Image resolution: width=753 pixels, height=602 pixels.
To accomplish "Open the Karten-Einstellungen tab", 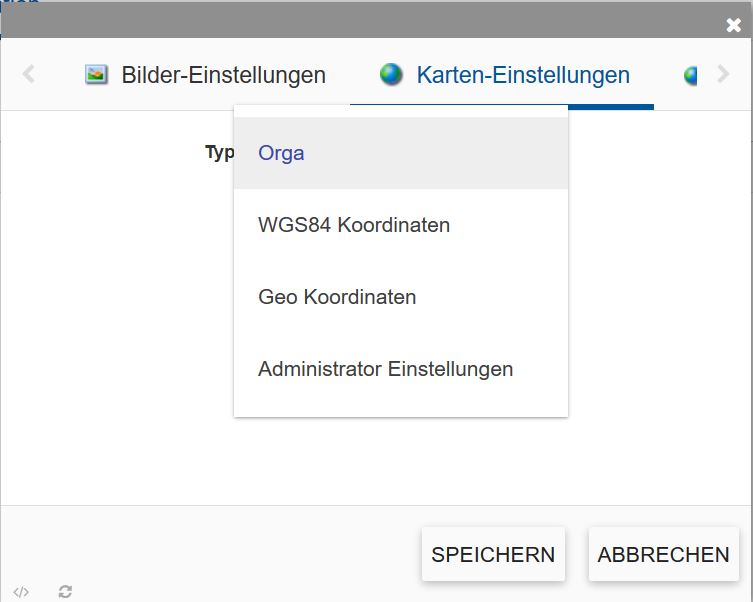I will click(x=522, y=74).
